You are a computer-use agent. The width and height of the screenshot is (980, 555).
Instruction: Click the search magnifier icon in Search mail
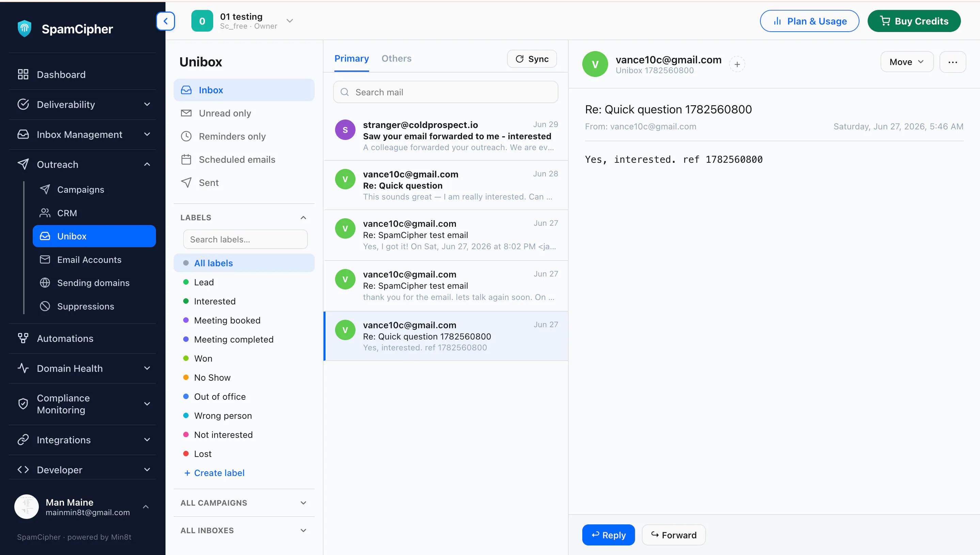click(345, 92)
